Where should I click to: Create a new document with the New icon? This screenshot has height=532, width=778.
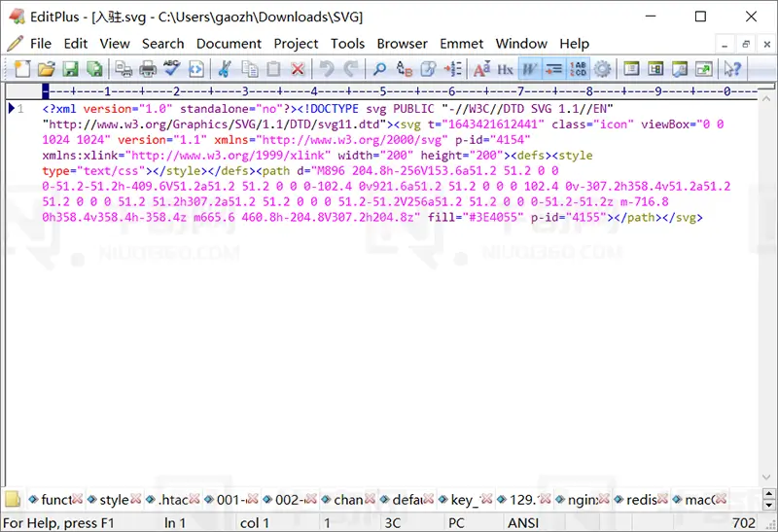[x=21, y=68]
